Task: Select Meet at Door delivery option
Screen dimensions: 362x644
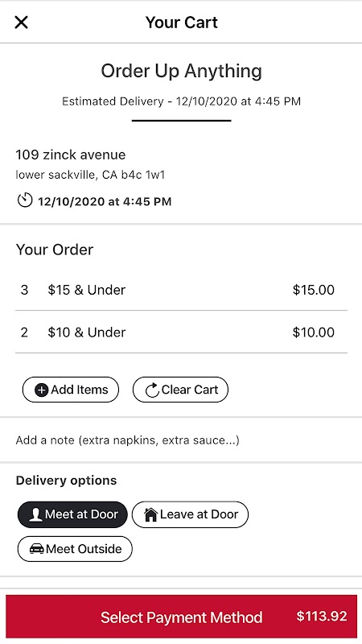Action: (x=72, y=514)
